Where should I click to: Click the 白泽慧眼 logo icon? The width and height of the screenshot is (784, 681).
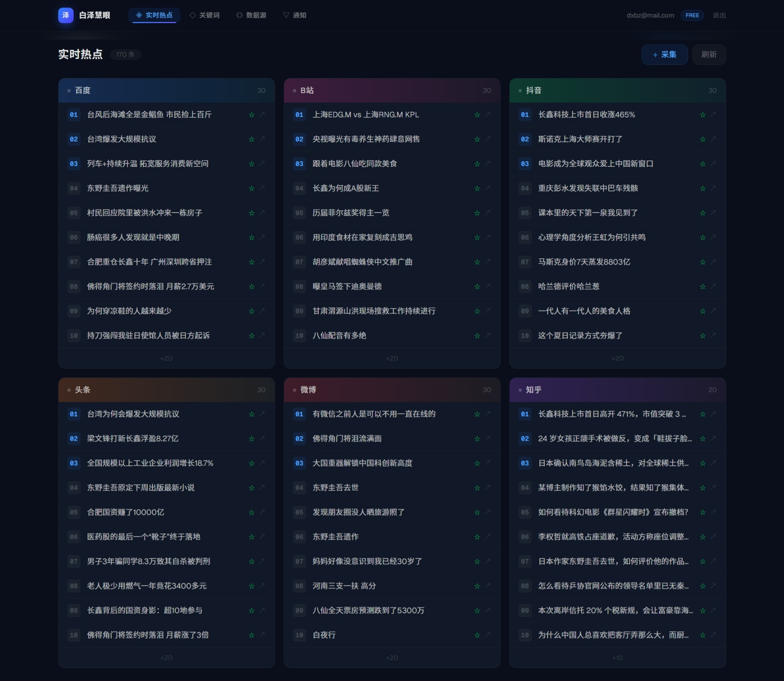pos(66,15)
